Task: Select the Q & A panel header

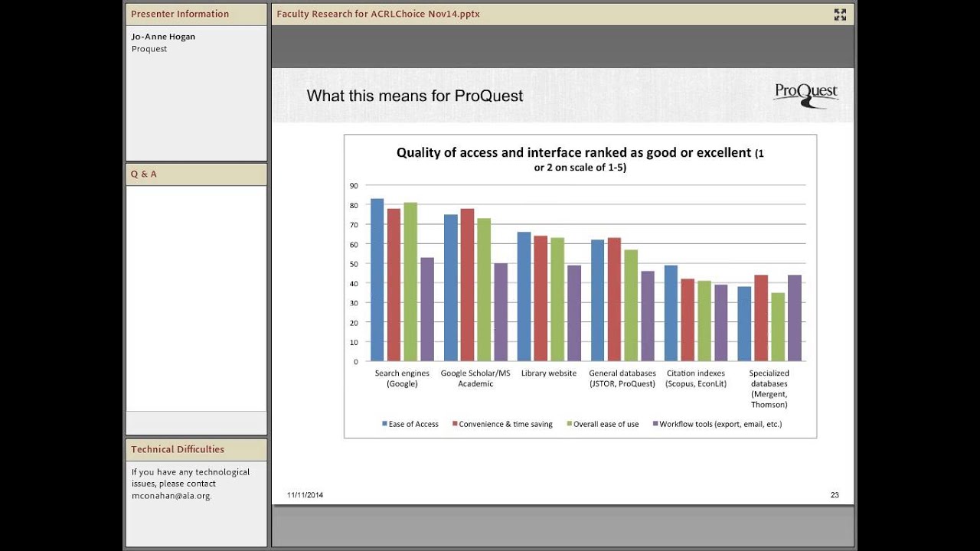Action: pyautogui.click(x=196, y=174)
